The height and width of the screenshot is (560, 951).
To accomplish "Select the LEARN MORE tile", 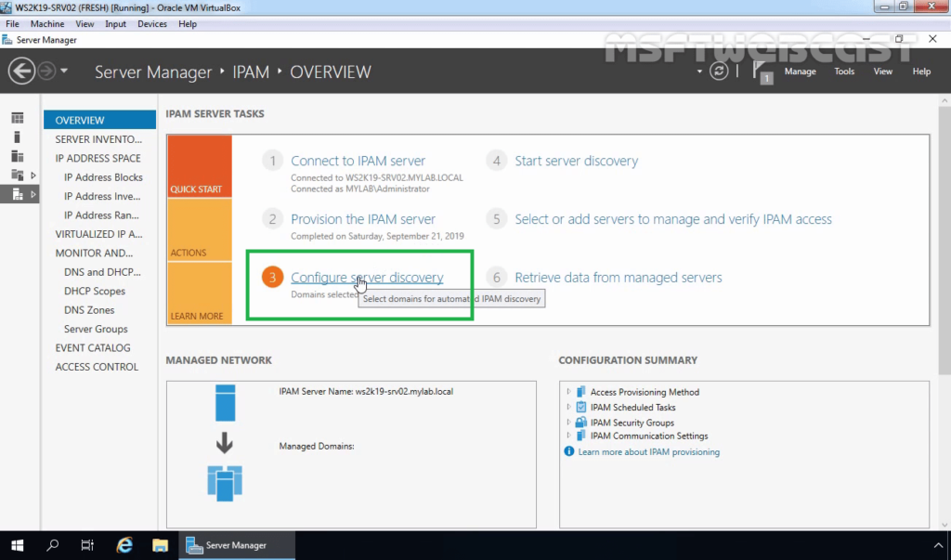I will pyautogui.click(x=200, y=293).
